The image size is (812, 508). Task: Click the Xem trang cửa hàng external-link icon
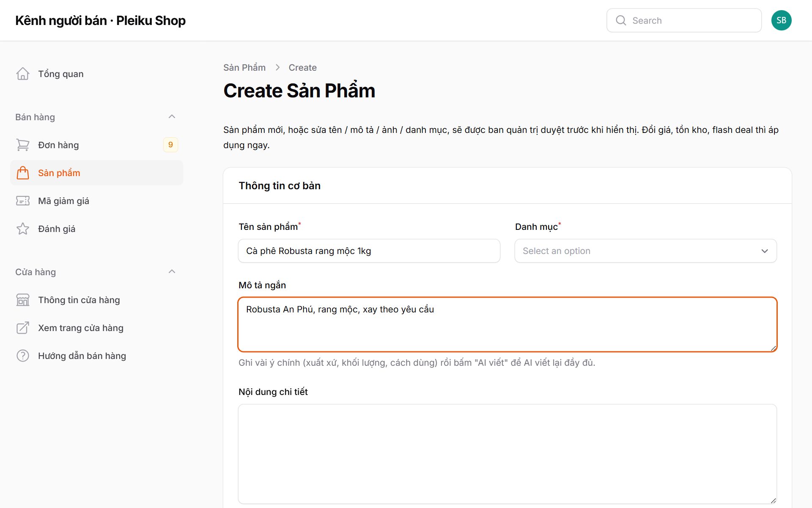click(x=23, y=328)
